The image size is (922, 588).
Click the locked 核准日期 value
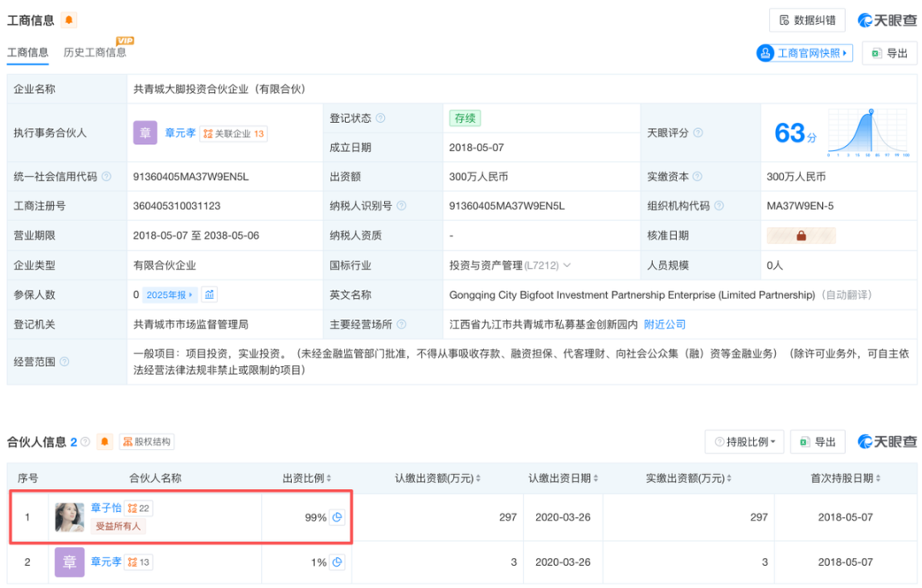[801, 236]
